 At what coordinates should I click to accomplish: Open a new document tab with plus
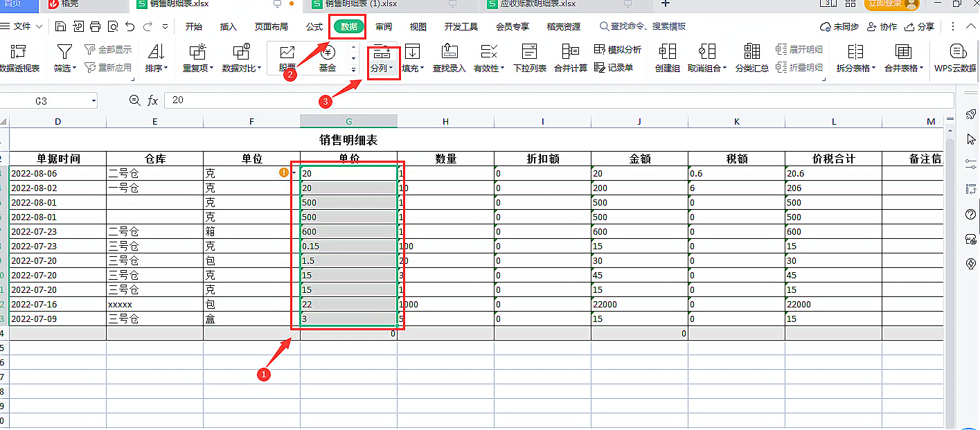[666, 3]
